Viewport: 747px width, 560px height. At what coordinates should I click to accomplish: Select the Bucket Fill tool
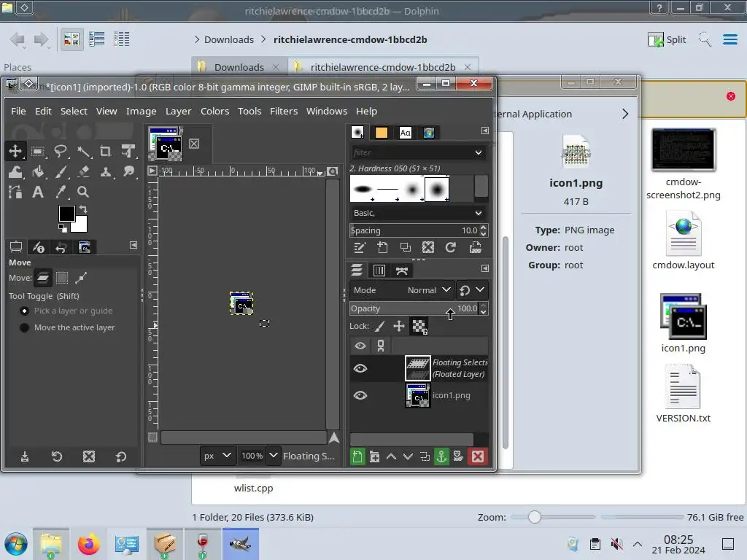(x=38, y=172)
